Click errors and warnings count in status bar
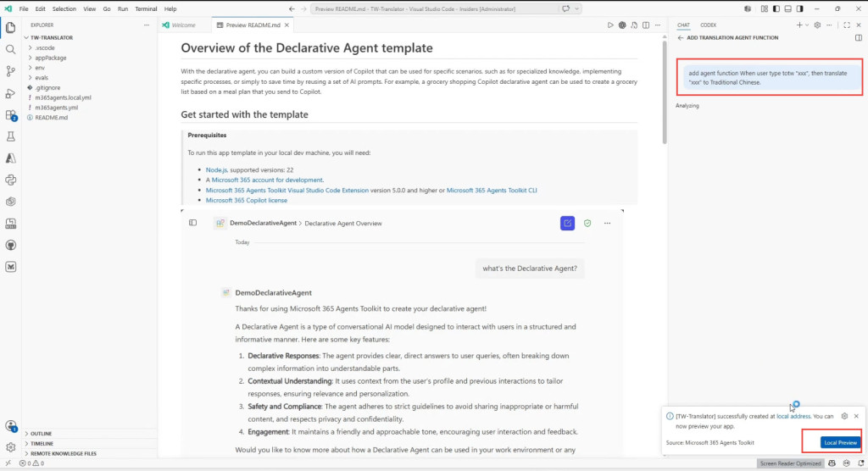The image size is (868, 471). point(31,463)
